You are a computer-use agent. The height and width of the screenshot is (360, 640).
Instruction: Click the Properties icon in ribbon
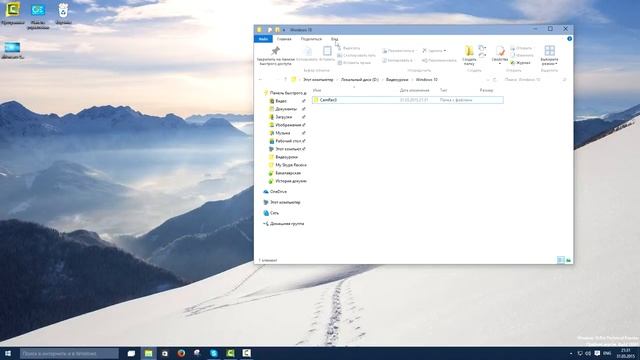tap(500, 51)
